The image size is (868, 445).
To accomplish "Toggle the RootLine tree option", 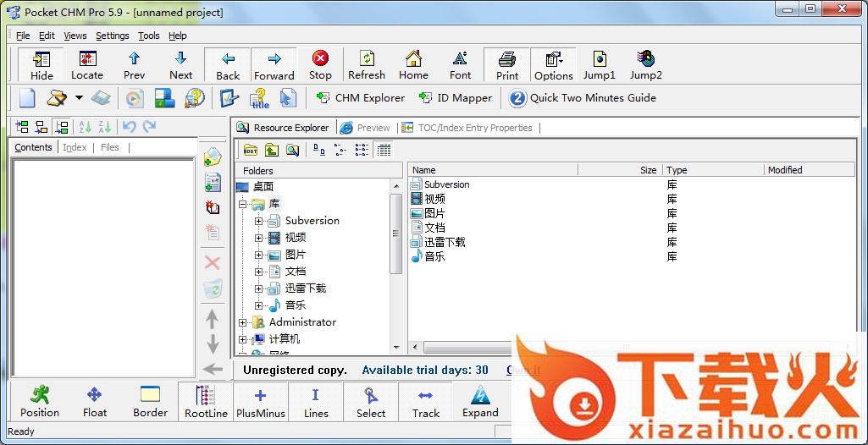I will [x=206, y=401].
